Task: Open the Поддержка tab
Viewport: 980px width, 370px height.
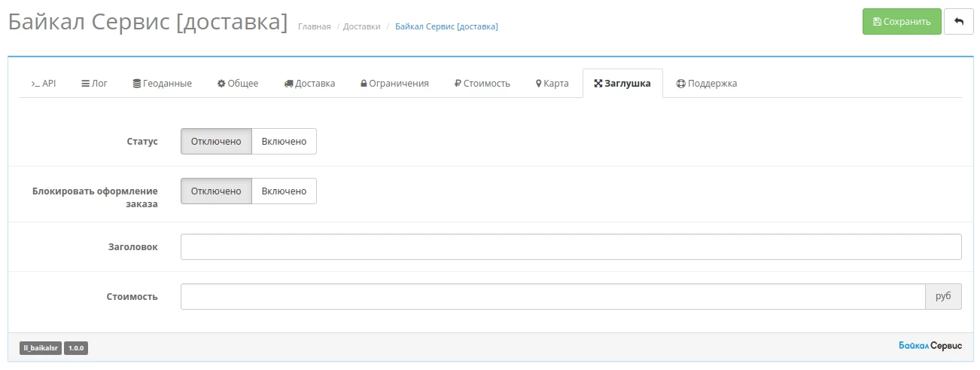Action: [x=707, y=84]
